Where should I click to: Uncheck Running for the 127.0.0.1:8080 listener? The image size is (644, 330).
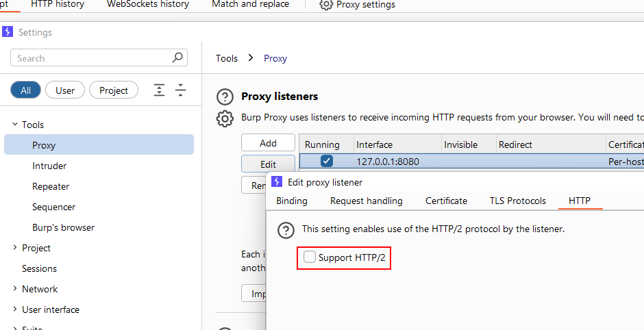[327, 162]
